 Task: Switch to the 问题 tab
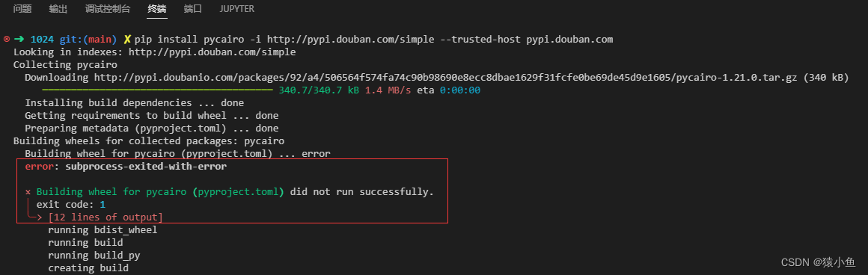(22, 9)
